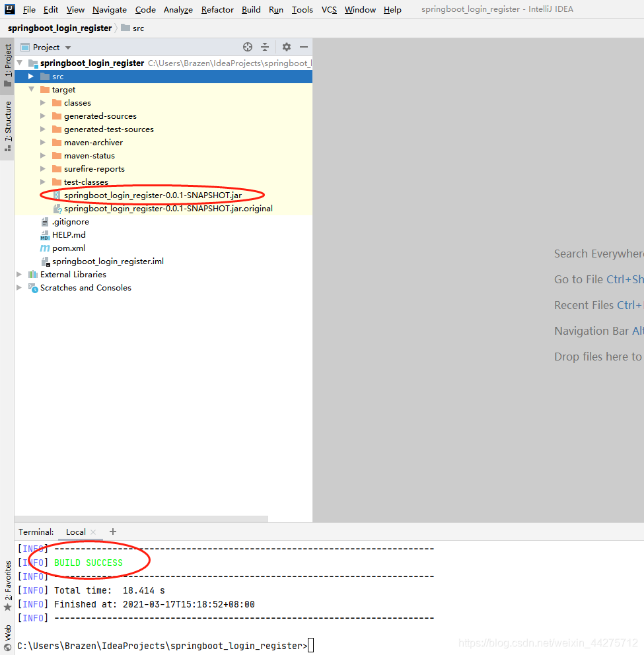Viewport: 644px width, 655px height.
Task: Click the locate/scroll-from-source crosshair icon
Action: (x=248, y=47)
